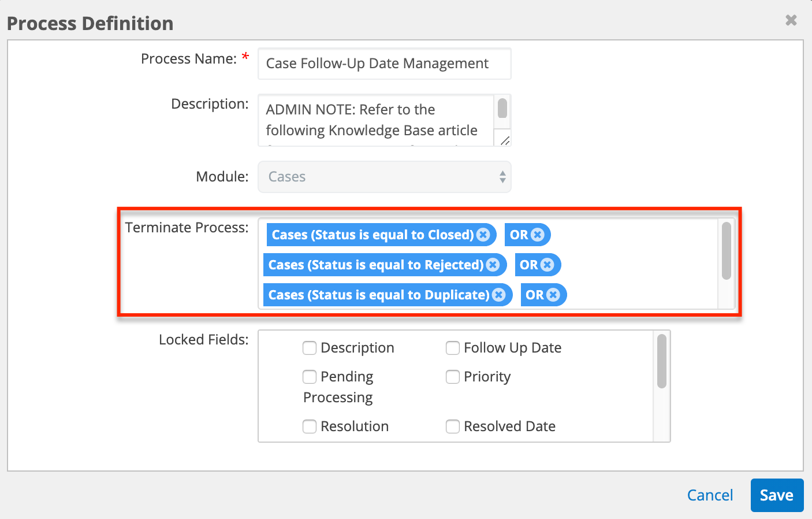Enable the Follow Up Date checkbox
This screenshot has height=519, width=812.
(x=453, y=348)
